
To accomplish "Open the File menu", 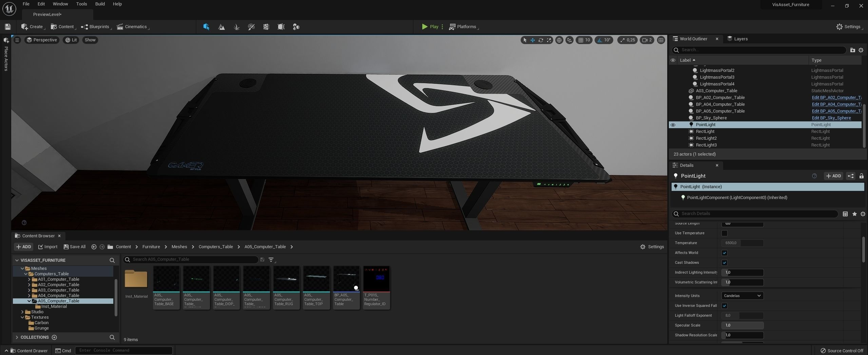I will pos(26,4).
